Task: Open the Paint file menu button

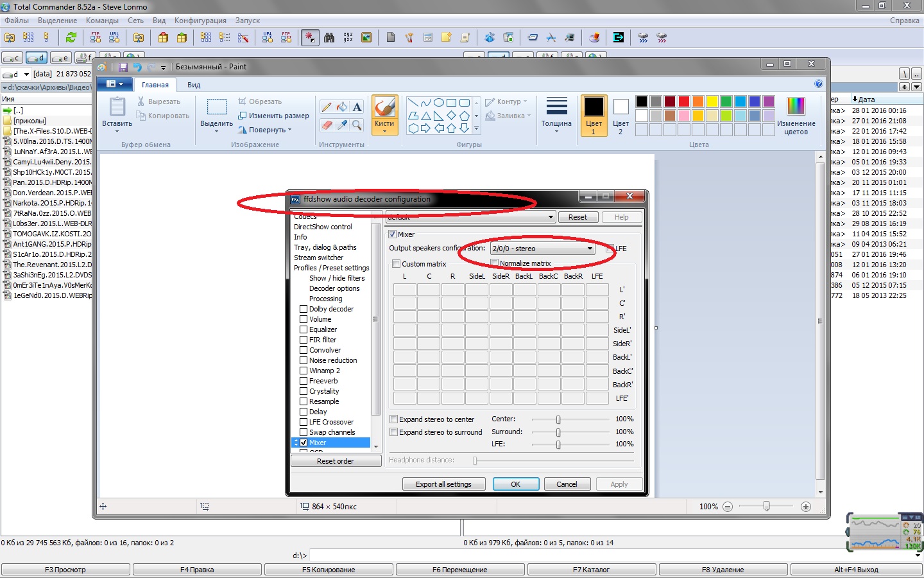Action: 115,84
